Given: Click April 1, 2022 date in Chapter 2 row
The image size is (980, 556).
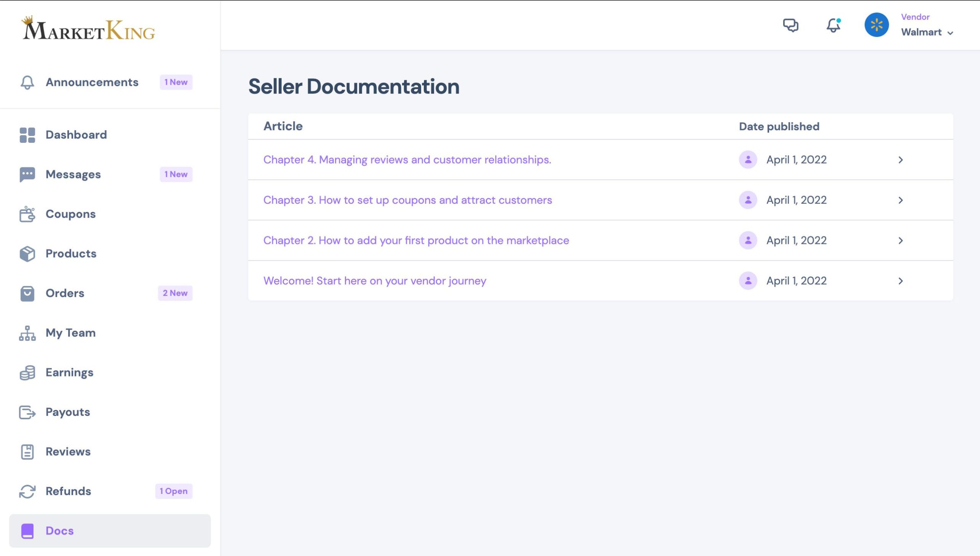Looking at the screenshot, I should tap(796, 240).
